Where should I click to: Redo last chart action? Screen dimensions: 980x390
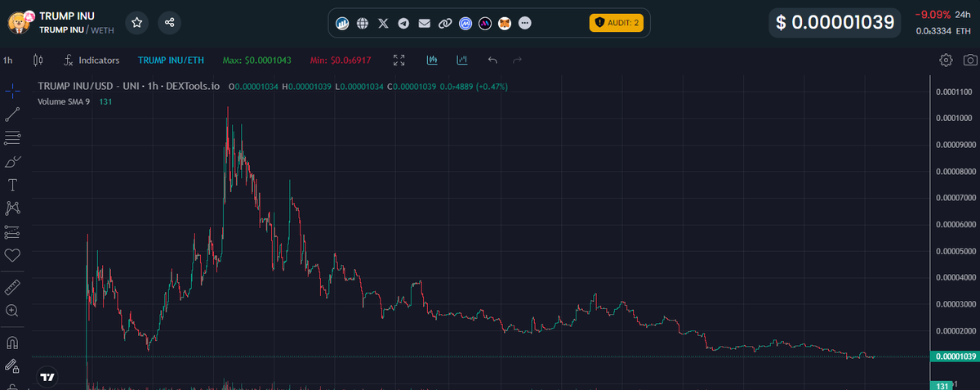tap(517, 60)
